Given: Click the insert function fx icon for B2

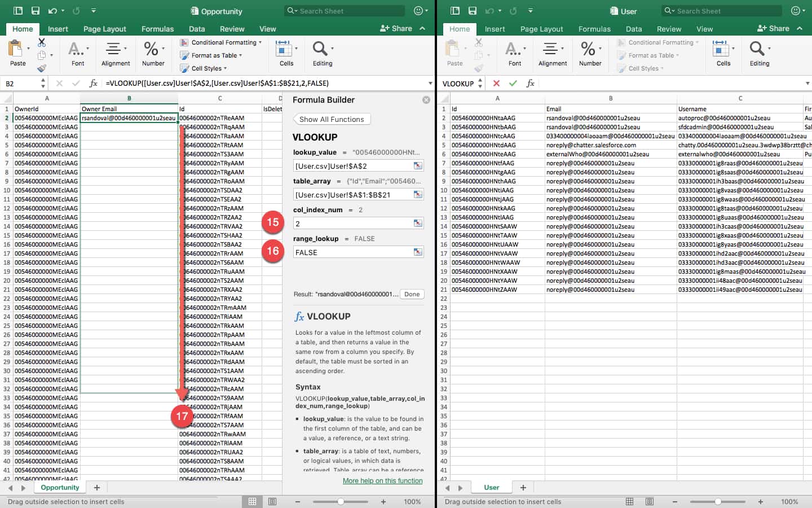Looking at the screenshot, I should [93, 83].
